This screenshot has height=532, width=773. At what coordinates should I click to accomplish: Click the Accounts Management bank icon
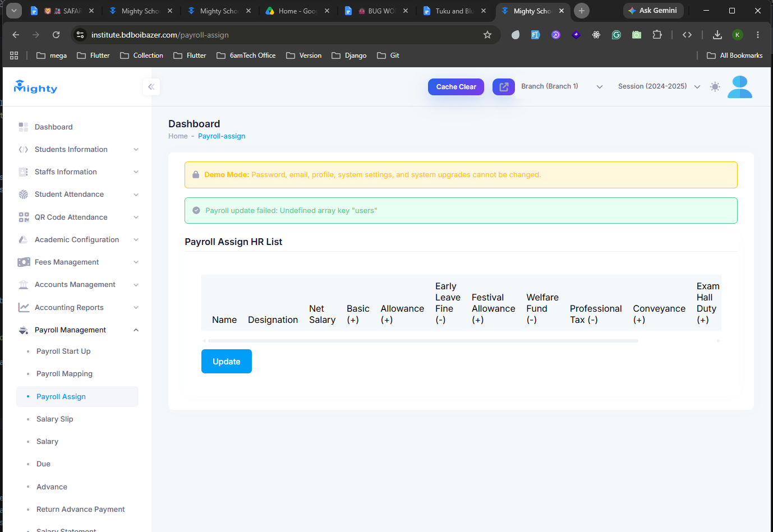[x=24, y=285]
